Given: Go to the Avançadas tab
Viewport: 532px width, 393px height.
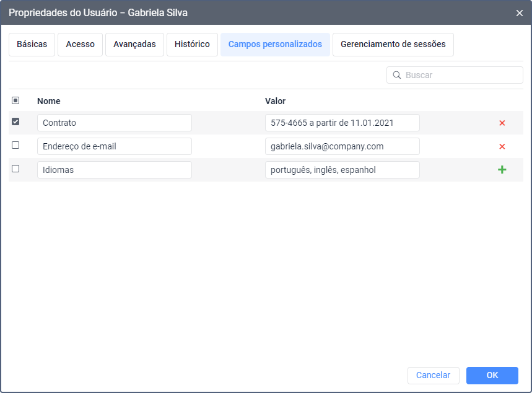Looking at the screenshot, I should 134,45.
